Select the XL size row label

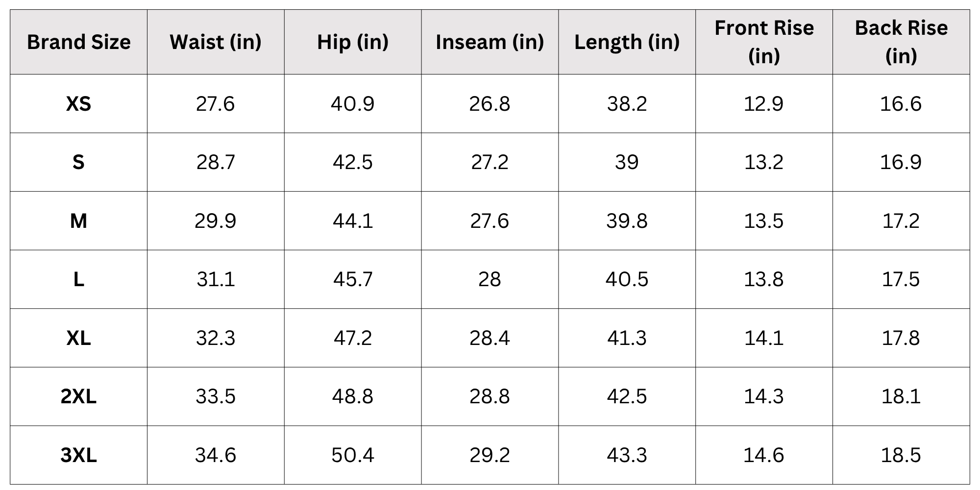point(78,338)
